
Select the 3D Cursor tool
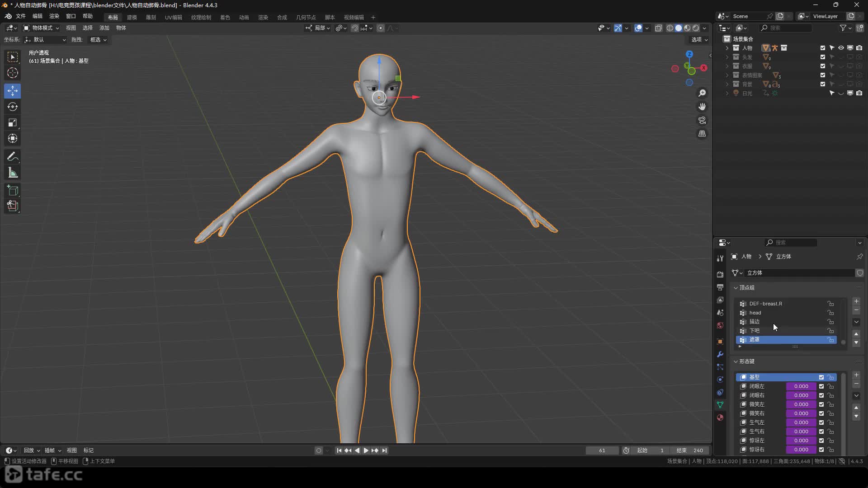coord(13,73)
